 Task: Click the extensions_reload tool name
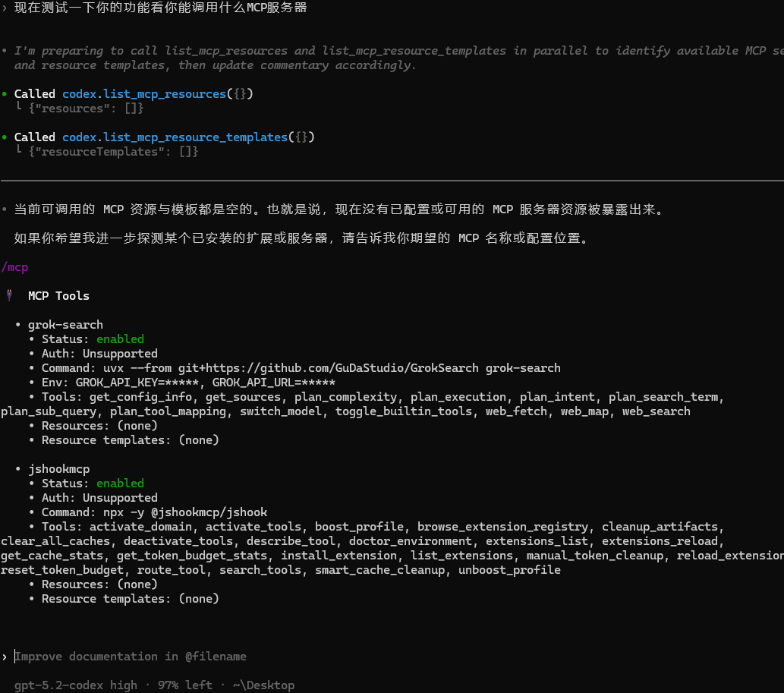660,541
